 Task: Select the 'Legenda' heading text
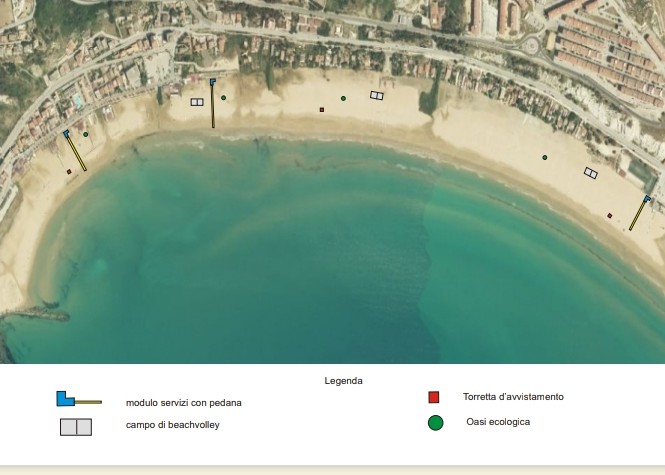click(x=344, y=381)
